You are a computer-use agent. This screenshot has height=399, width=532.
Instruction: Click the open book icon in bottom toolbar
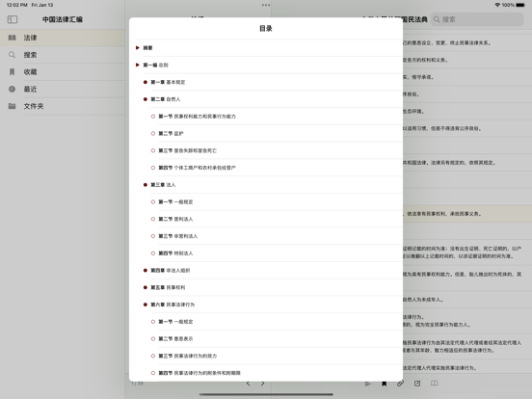pos(434,383)
